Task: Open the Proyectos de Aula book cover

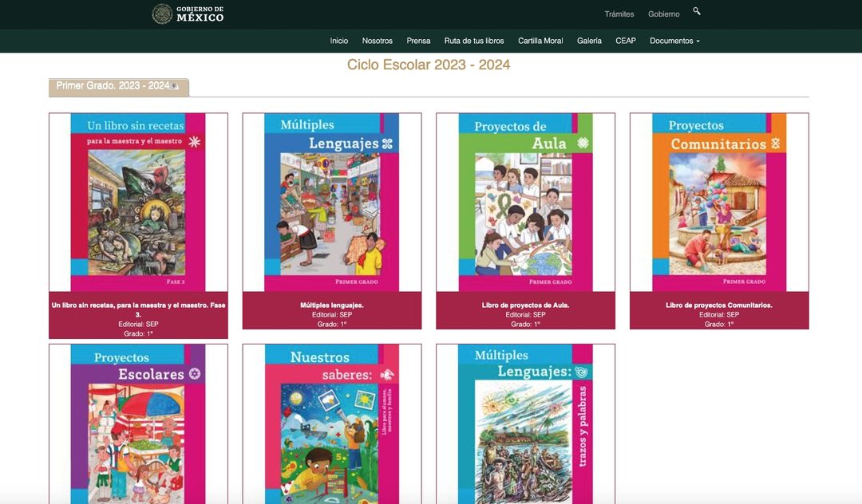Action: click(525, 202)
